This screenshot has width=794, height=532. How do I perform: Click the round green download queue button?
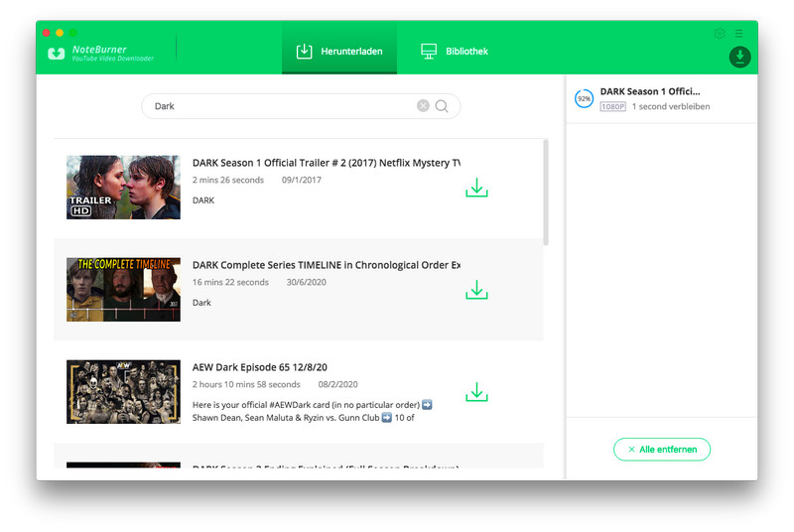[739, 58]
